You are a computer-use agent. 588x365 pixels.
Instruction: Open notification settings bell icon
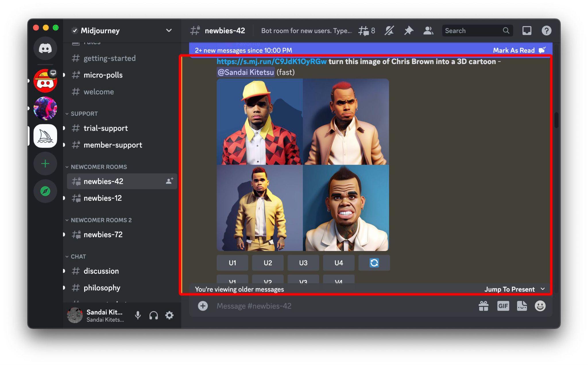point(389,31)
